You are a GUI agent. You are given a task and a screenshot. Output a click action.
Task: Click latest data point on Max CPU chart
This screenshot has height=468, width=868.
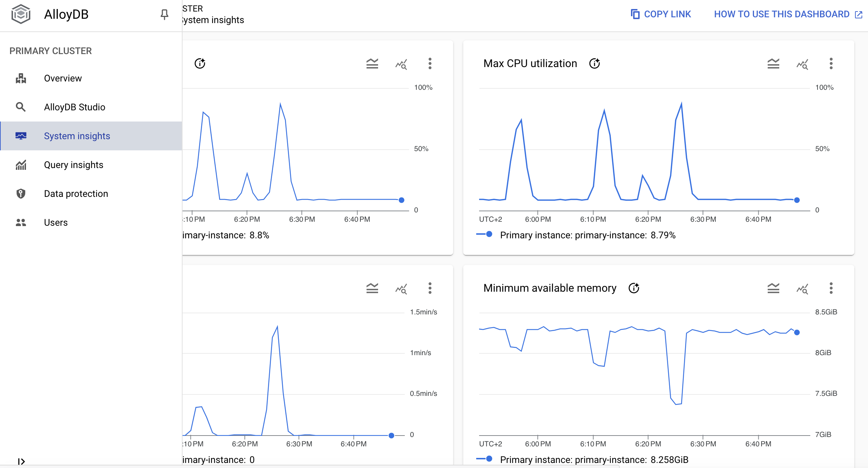(797, 200)
